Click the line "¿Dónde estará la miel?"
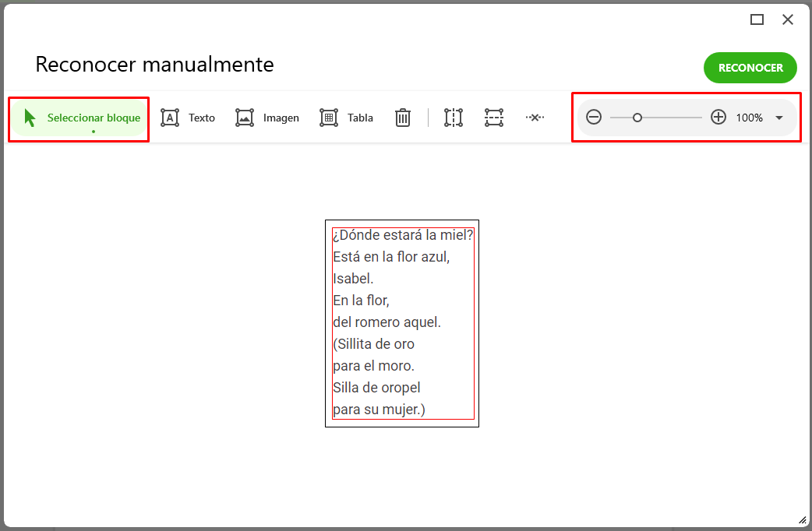The image size is (812, 531). tap(403, 235)
